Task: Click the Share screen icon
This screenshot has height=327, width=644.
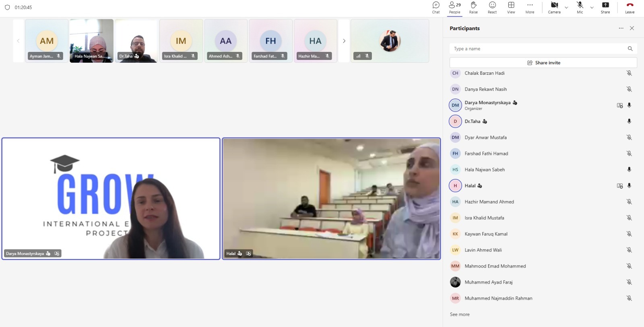Action: point(605,7)
